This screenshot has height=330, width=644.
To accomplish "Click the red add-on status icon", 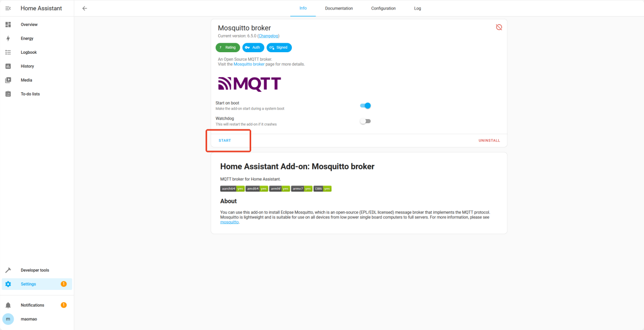I will [499, 27].
